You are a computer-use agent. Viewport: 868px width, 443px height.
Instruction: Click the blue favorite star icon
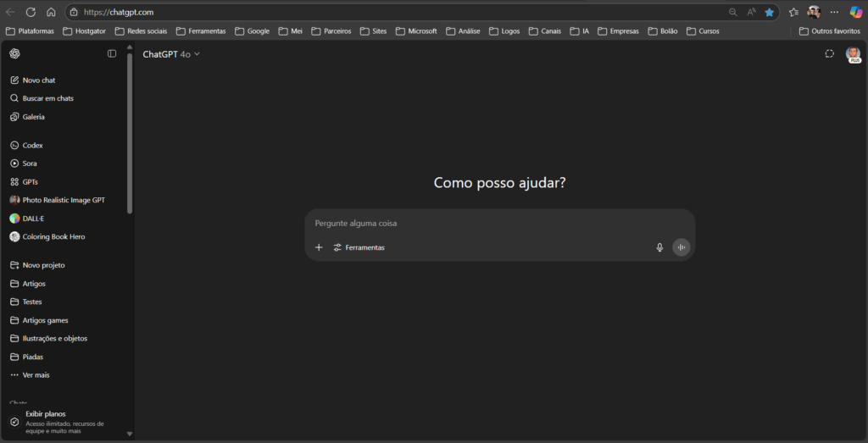coord(769,12)
